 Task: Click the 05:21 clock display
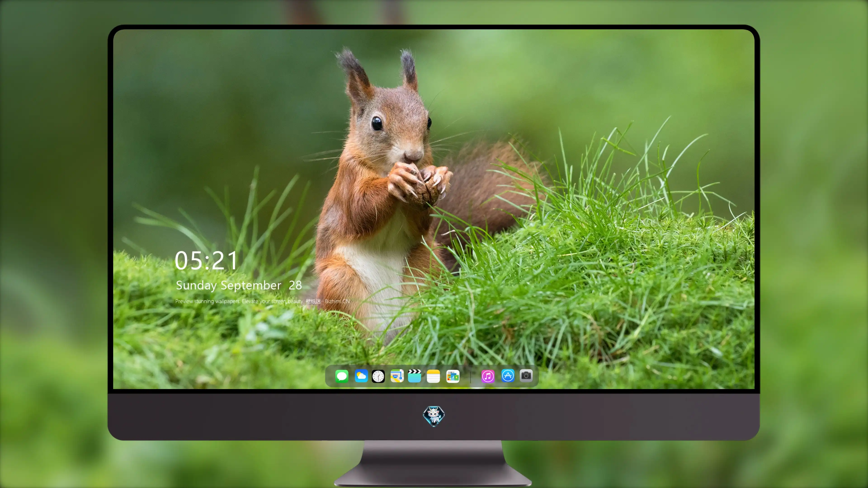(206, 261)
